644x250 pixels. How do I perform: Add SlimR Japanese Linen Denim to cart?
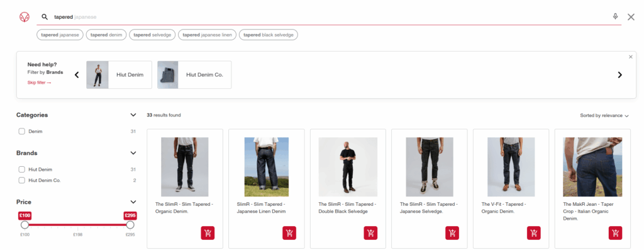tap(289, 233)
